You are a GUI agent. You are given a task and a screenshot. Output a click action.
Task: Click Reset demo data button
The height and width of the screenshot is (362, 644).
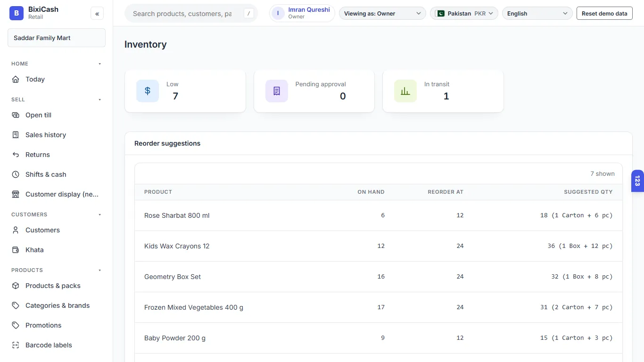tap(604, 14)
